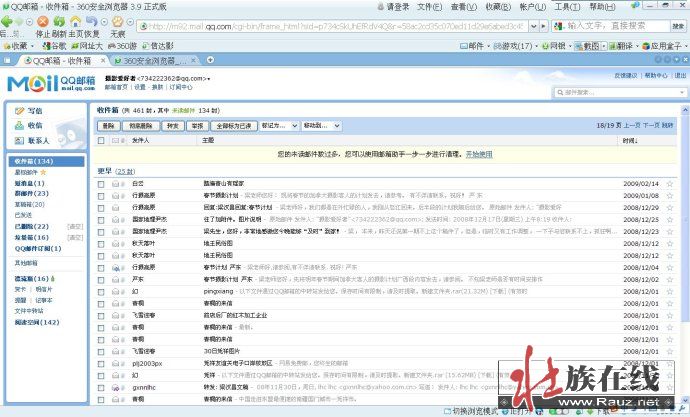
Task: Check the box for the 白云 email
Action: (x=101, y=184)
